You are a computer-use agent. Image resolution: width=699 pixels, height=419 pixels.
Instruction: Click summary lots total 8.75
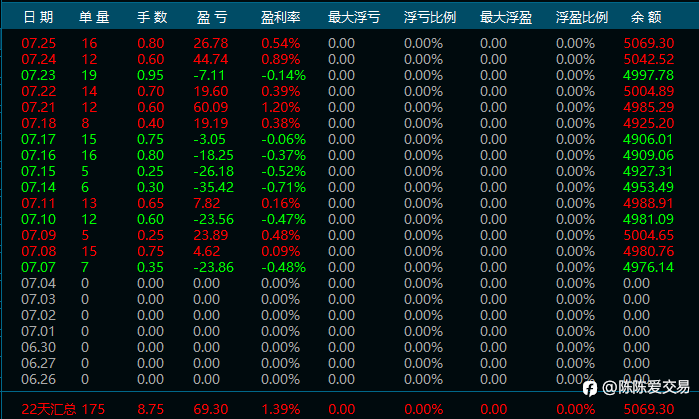click(x=151, y=409)
